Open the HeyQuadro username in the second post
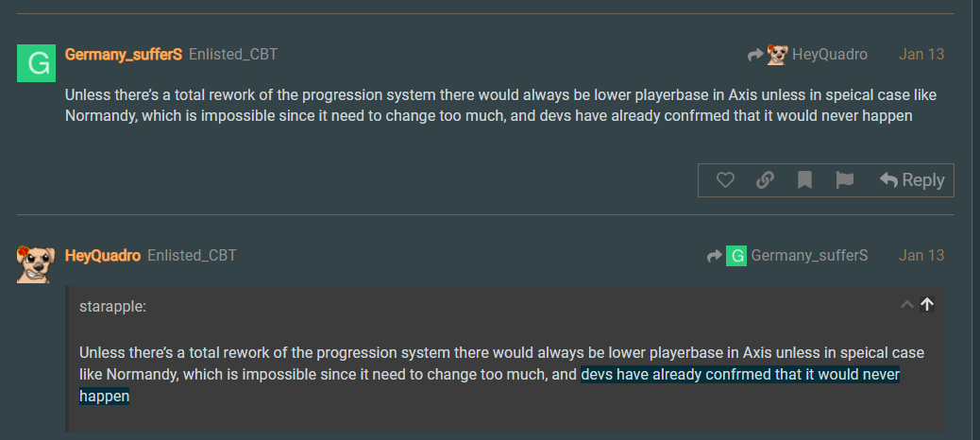 point(103,255)
